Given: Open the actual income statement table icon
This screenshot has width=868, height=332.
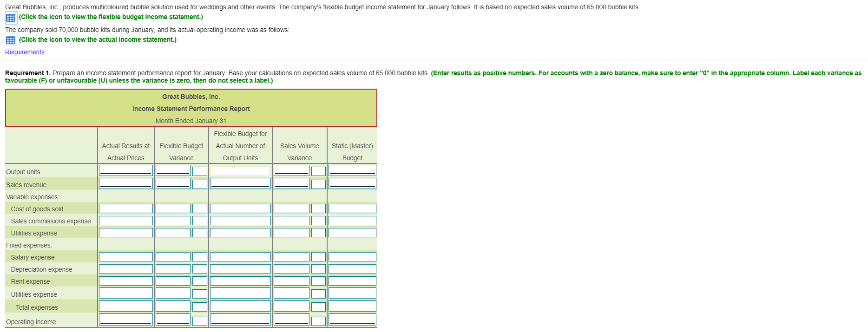Looking at the screenshot, I should tap(11, 40).
